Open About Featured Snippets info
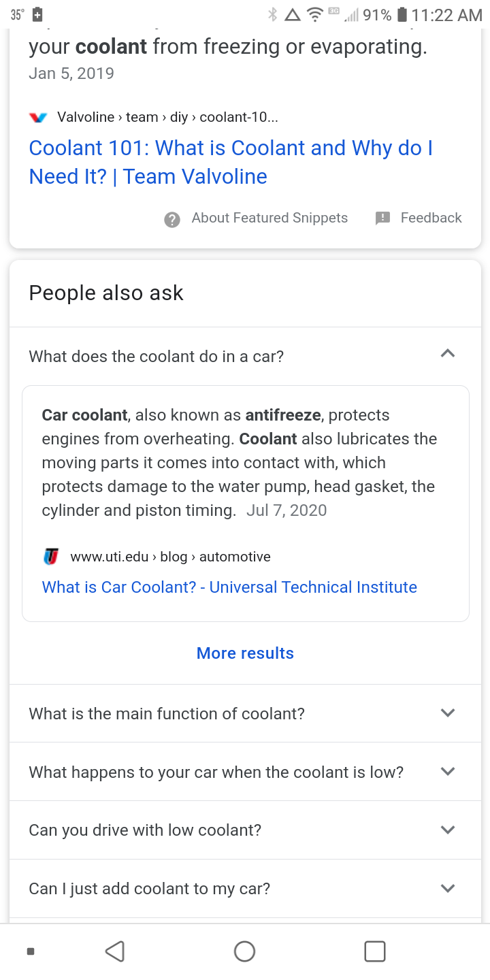The height and width of the screenshot is (980, 490). 269,218
